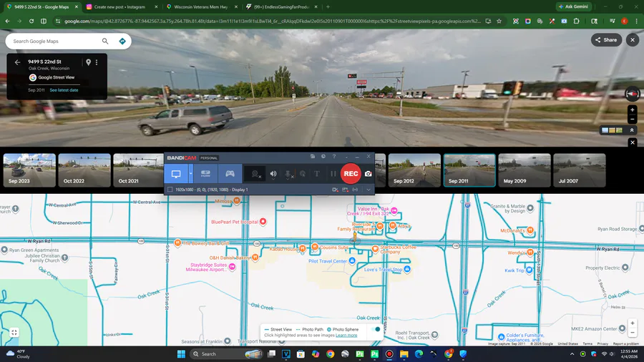Open File Explorer from the taskbar
Viewport: 644px width, 362px height.
coord(404,354)
